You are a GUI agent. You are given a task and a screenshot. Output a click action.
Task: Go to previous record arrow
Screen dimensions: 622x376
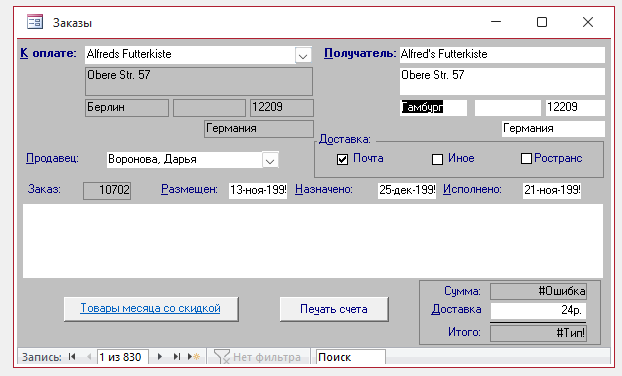[x=89, y=357]
